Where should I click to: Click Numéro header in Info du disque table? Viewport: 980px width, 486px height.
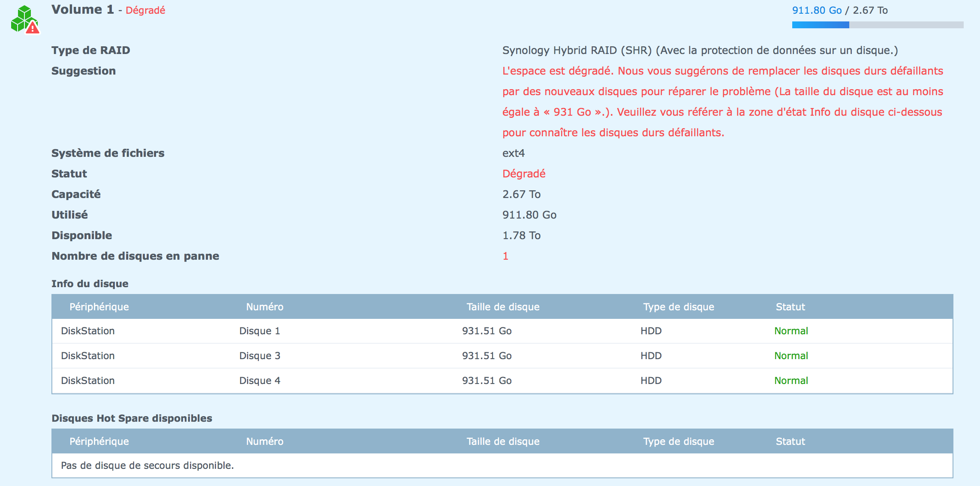point(265,307)
